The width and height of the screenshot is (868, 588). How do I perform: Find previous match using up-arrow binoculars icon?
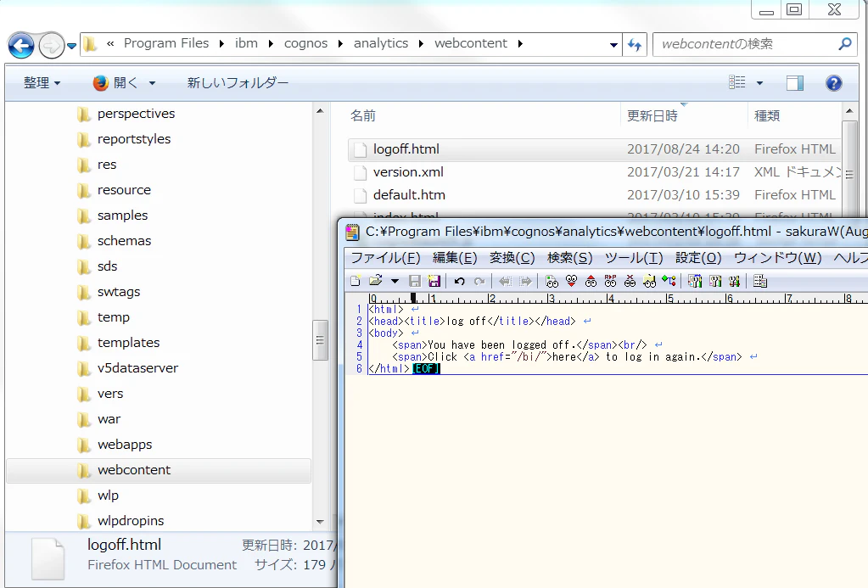pyautogui.click(x=591, y=281)
